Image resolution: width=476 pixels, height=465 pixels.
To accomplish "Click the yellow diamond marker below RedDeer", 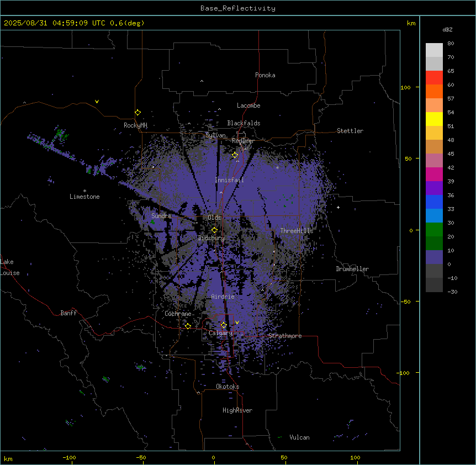I will coord(235,155).
